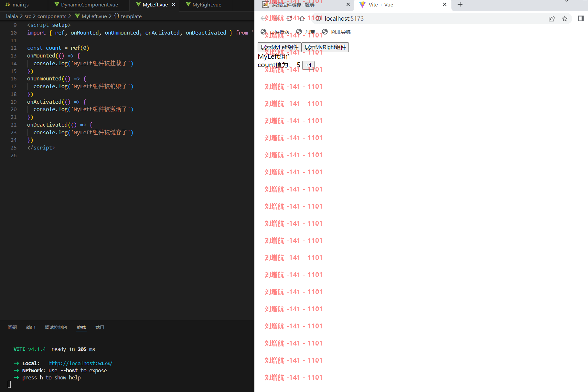Close the Vite + Vue browser tab
Viewport: 588px width, 392px height.
tap(444, 5)
